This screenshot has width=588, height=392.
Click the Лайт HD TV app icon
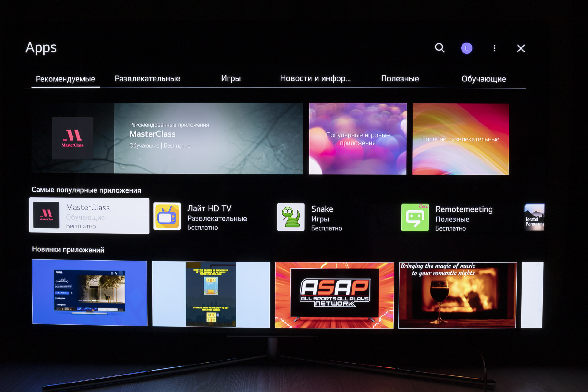coord(167,217)
